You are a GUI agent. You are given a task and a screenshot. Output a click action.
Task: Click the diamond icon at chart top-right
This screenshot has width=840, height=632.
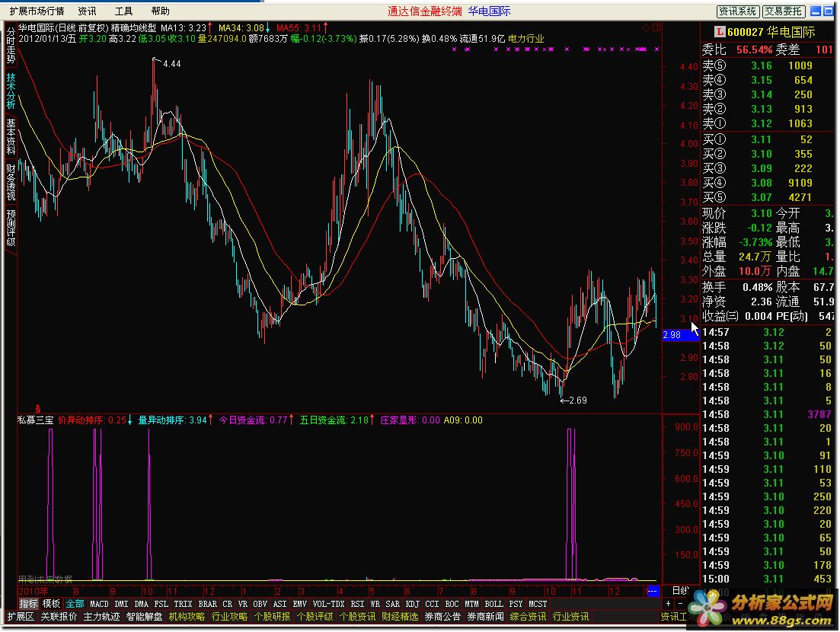pyautogui.click(x=646, y=27)
